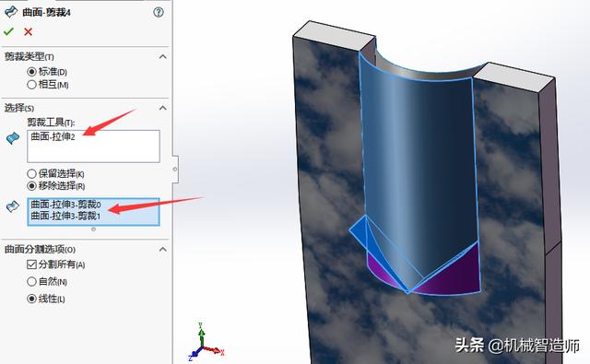This screenshot has height=364, width=590.
Task: Click the resize handle below the remove-selection list
Action: coord(93,229)
